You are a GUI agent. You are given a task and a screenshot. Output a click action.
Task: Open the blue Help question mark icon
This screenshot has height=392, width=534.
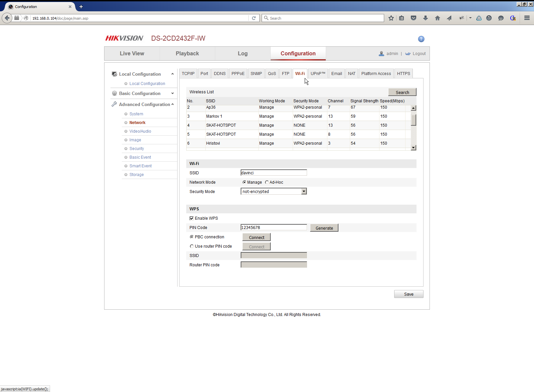coord(421,39)
